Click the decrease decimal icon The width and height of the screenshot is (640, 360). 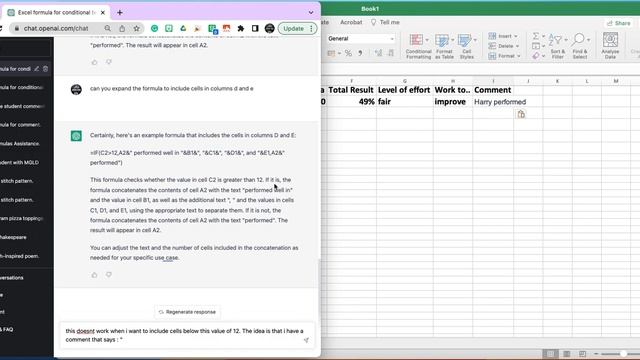pos(391,53)
